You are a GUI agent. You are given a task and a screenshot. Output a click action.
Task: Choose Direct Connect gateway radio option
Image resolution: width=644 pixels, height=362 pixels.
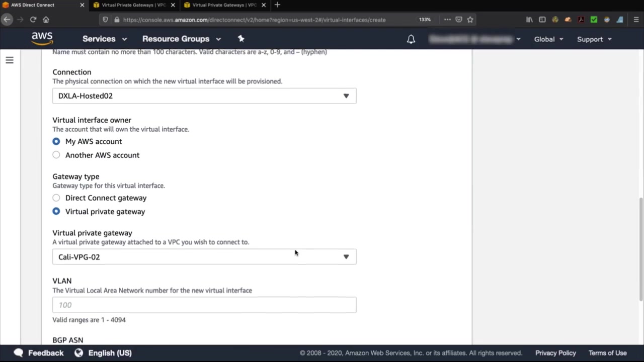(56, 198)
